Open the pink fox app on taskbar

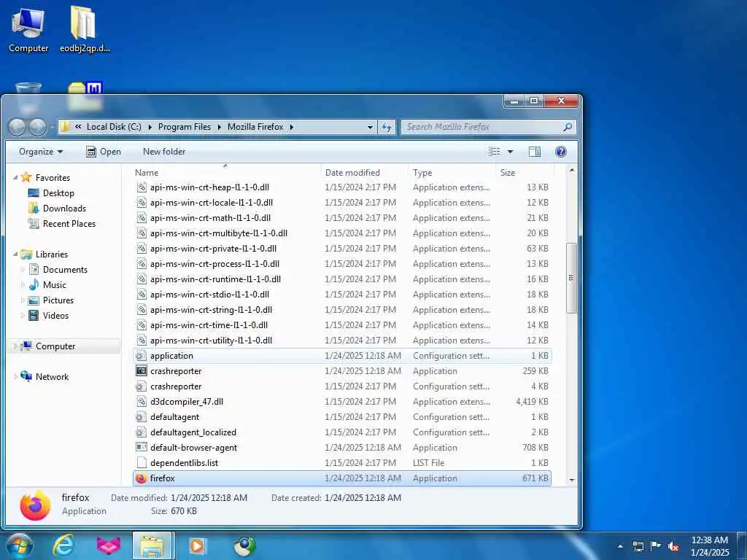coord(109,545)
